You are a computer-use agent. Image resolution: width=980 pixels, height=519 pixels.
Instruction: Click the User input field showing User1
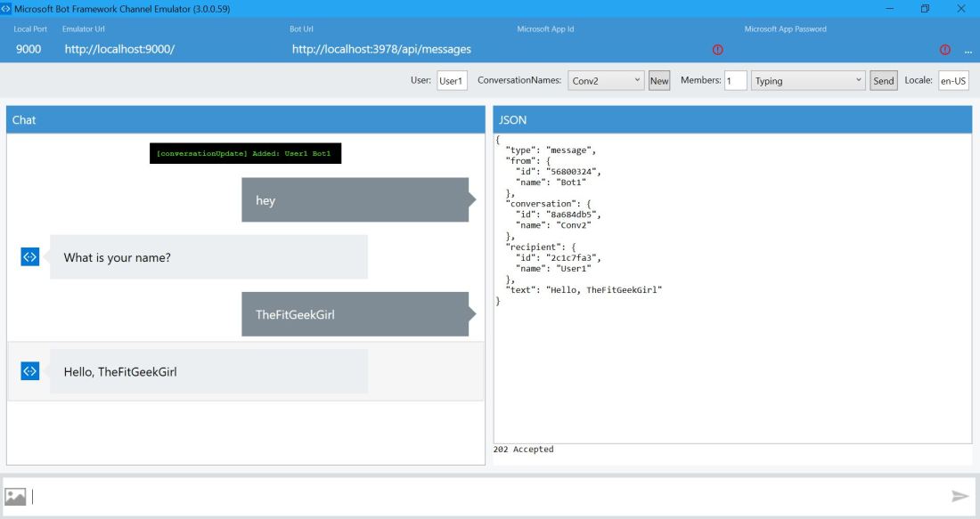pos(452,81)
